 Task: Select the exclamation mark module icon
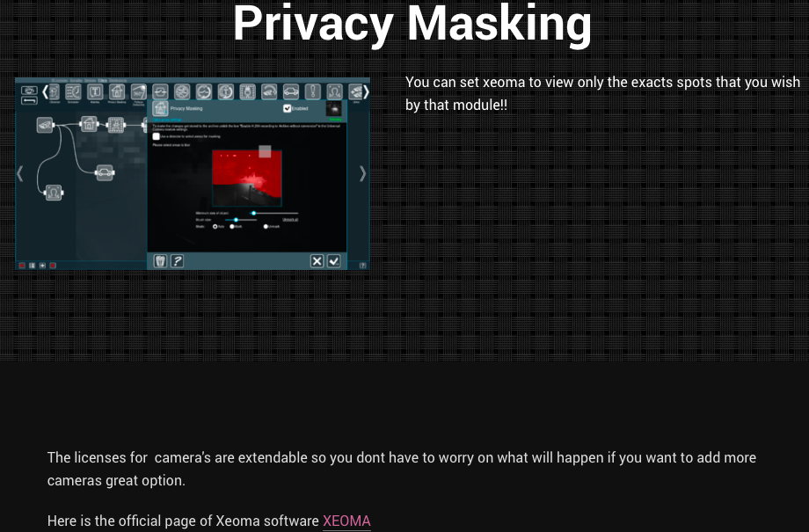(x=313, y=91)
